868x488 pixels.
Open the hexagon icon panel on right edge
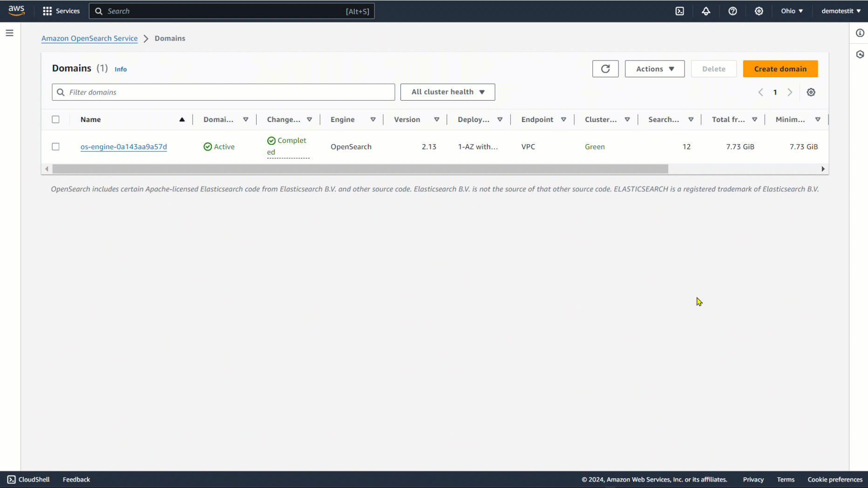point(860,54)
